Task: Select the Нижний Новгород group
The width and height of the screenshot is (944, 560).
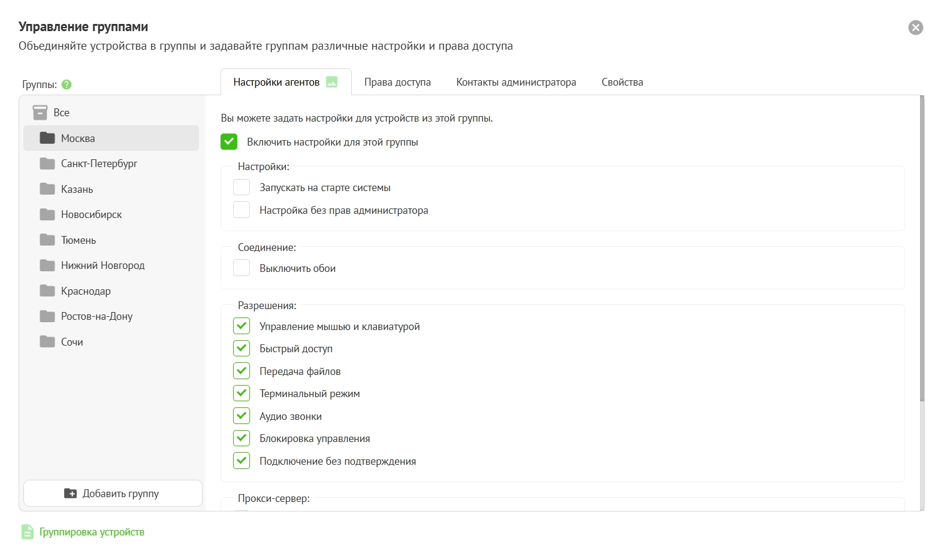Action: point(102,265)
